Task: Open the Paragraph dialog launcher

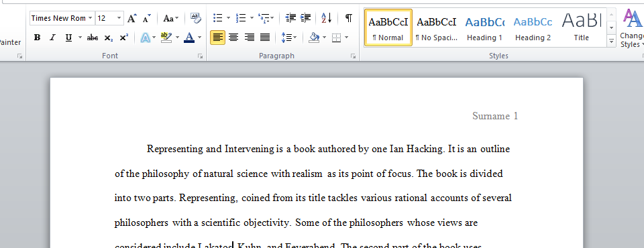Action: pos(354,57)
